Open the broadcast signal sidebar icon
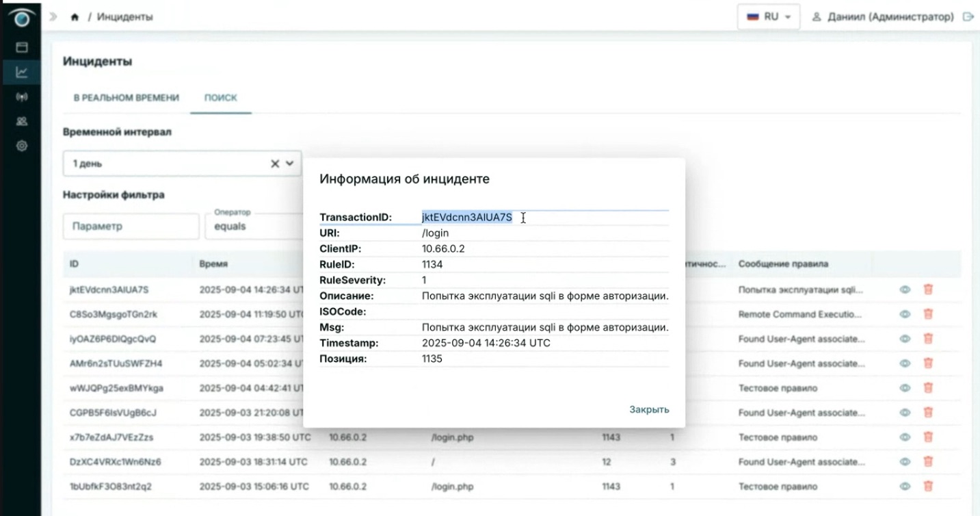This screenshot has width=980, height=516. (x=21, y=96)
